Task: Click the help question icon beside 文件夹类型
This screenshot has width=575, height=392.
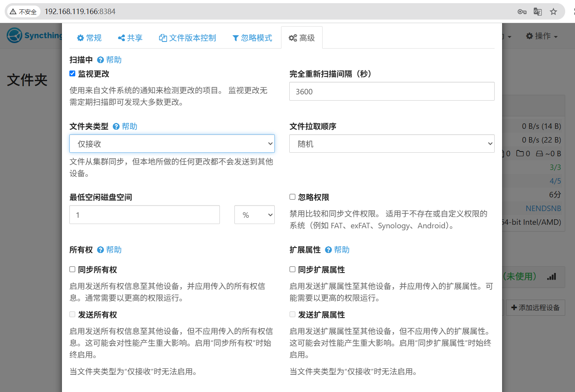Action: click(x=116, y=126)
